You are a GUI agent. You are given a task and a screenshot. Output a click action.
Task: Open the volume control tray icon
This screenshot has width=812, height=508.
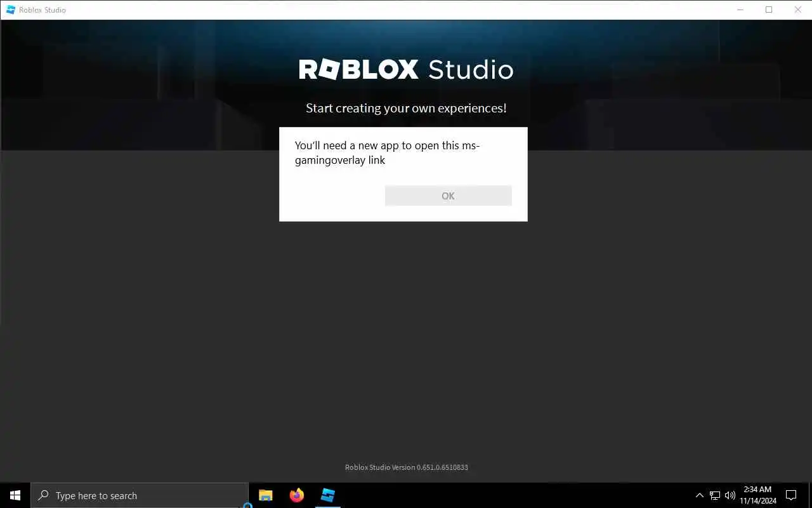[x=730, y=495]
